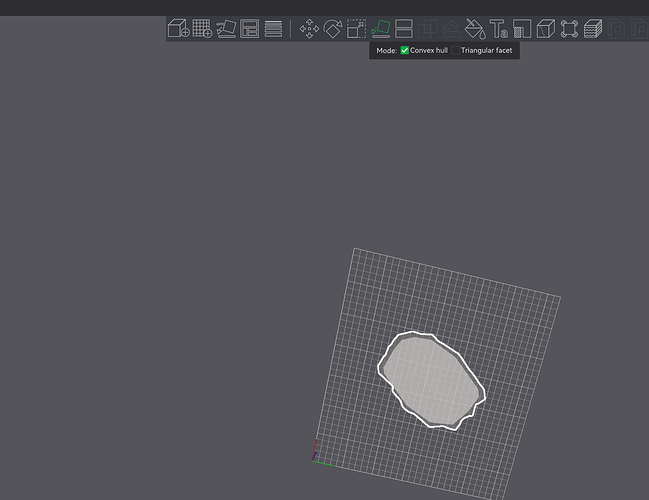Image resolution: width=649 pixels, height=500 pixels.
Task: Click the Add object cube icon
Action: pos(178,29)
